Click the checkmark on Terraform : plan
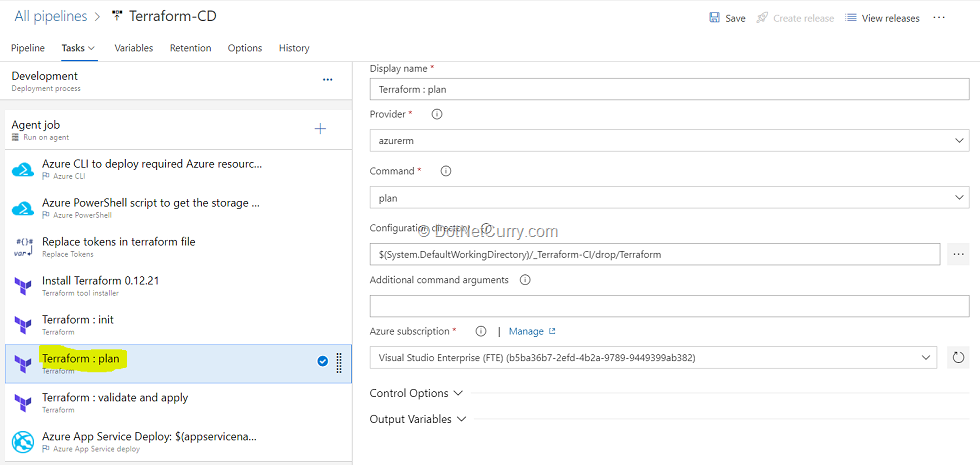 [x=322, y=361]
